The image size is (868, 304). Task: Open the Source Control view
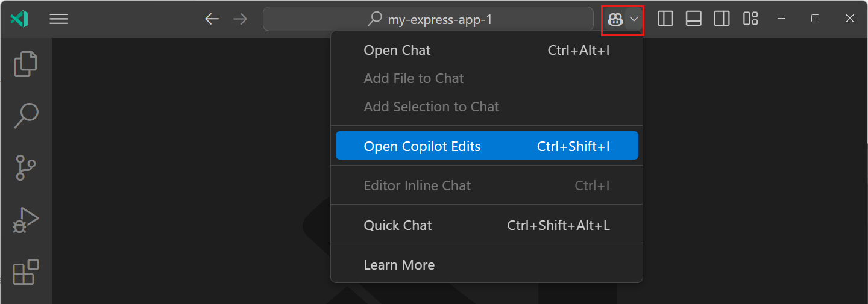click(25, 168)
